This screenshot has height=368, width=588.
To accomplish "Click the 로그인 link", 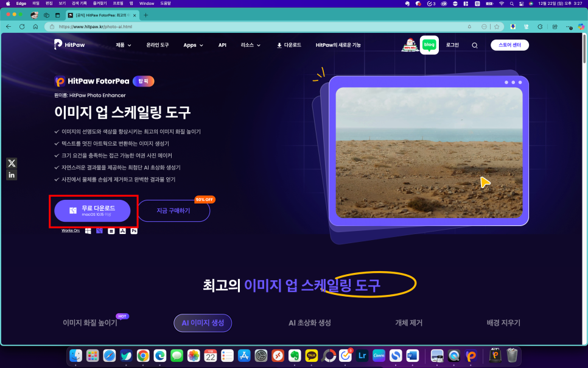I will click(452, 45).
